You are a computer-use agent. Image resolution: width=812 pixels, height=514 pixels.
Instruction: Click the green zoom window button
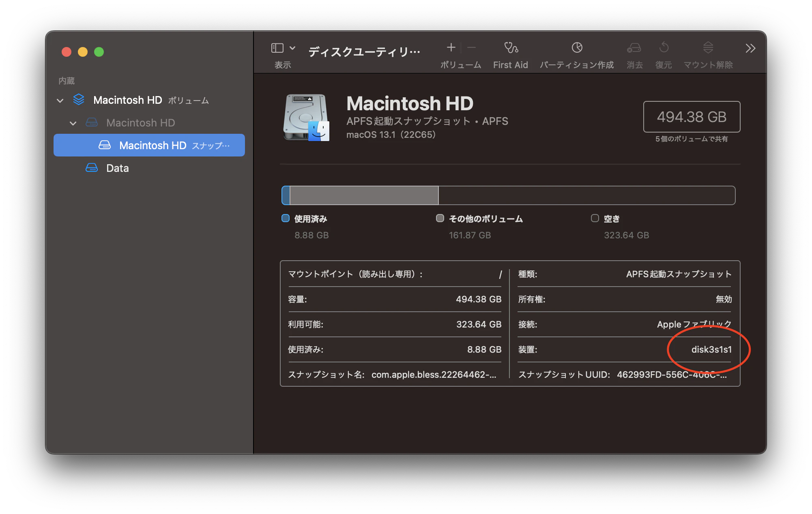tap(99, 52)
